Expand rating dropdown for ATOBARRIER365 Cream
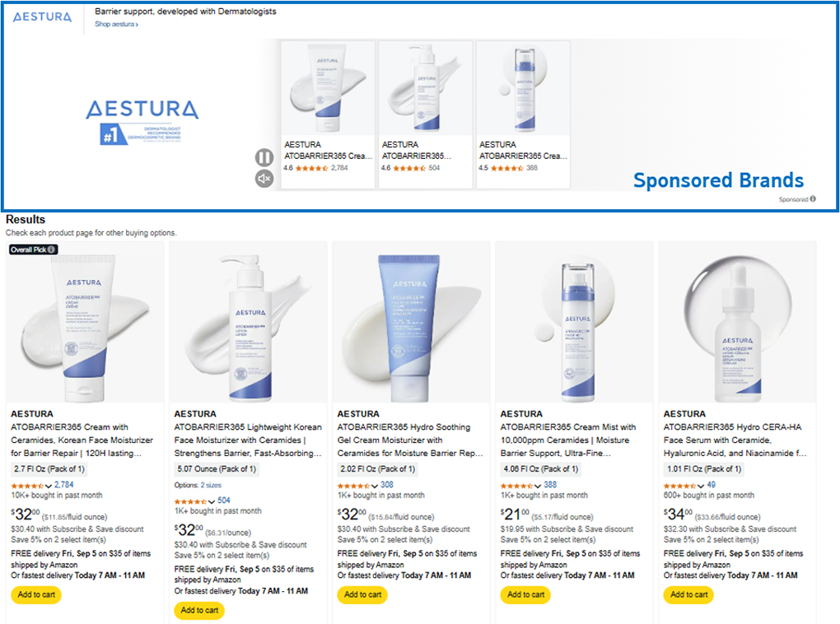The image size is (840, 624). tap(49, 486)
